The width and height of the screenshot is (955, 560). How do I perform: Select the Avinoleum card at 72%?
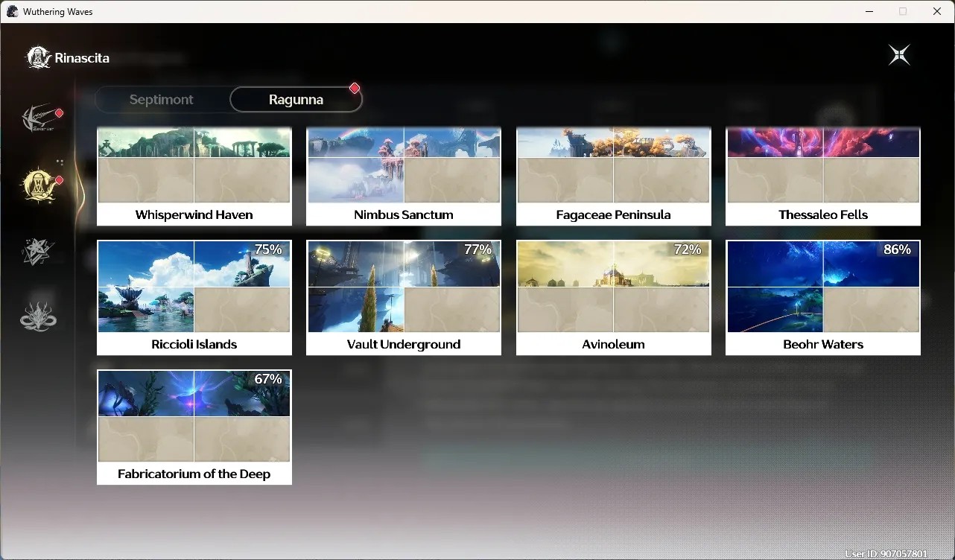click(614, 298)
